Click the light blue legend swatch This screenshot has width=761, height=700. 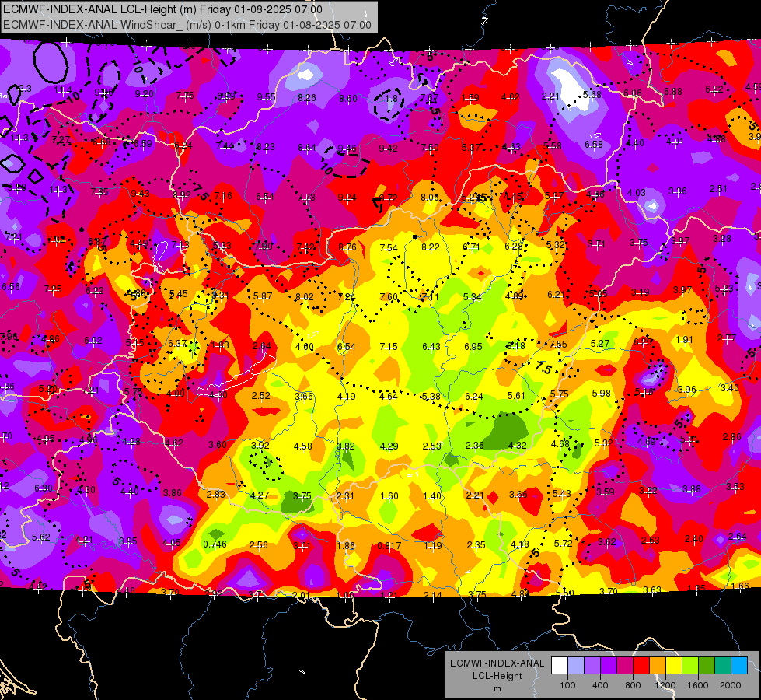(x=739, y=666)
